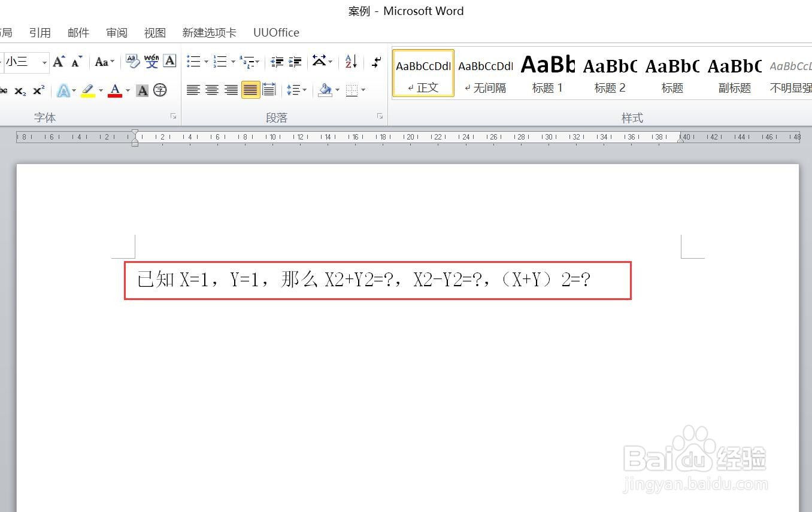The image size is (812, 512).
Task: Toggle show/hide paragraph marks
Action: [376, 61]
